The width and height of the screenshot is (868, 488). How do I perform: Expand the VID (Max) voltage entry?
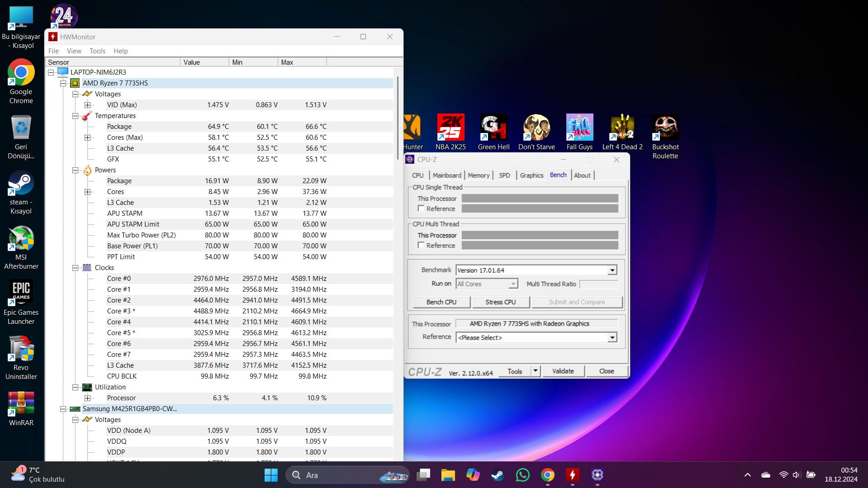(x=87, y=105)
